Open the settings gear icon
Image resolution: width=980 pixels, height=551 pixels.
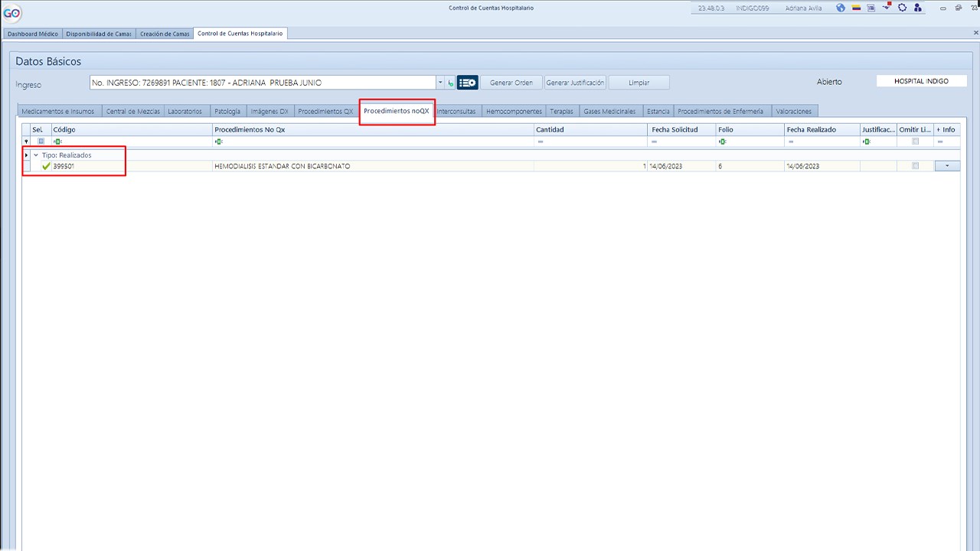tap(903, 8)
